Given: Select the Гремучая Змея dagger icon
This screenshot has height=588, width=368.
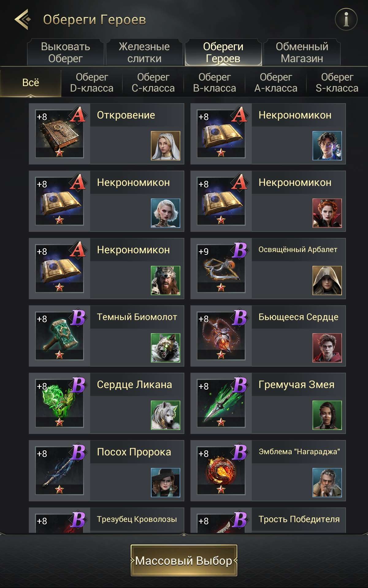Looking at the screenshot, I should click(x=221, y=403).
